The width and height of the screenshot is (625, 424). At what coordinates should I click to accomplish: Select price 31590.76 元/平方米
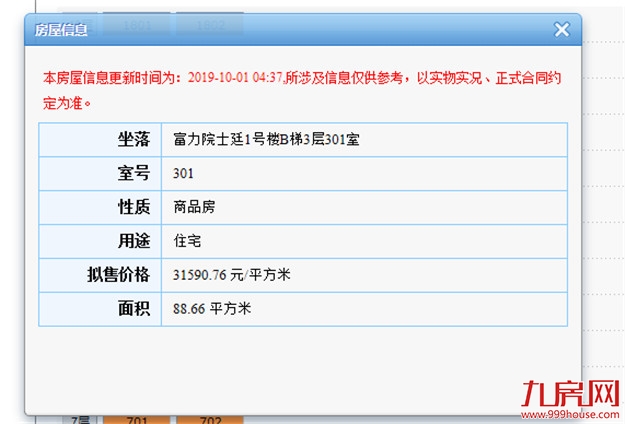coord(232,275)
